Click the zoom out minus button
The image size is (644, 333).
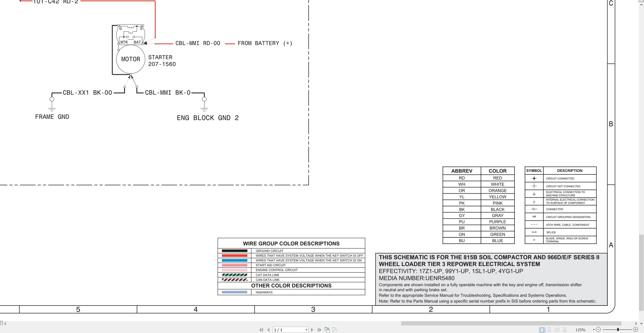pyautogui.click(x=598, y=329)
